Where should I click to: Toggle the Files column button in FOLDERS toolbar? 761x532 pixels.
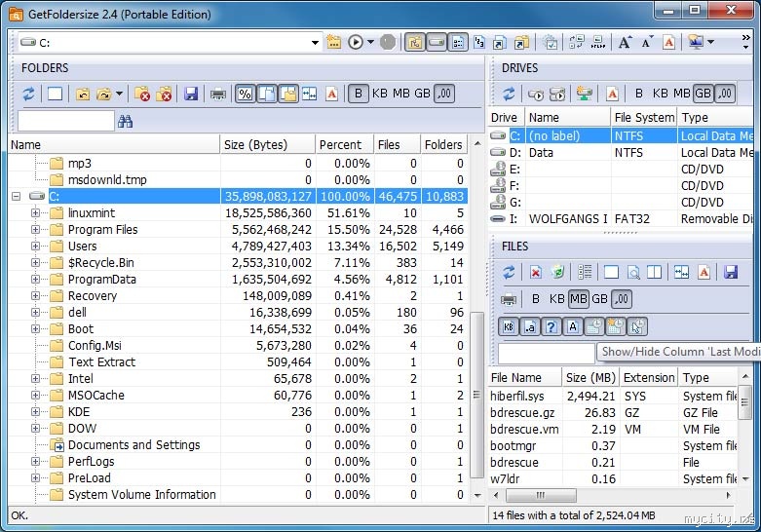pos(267,94)
